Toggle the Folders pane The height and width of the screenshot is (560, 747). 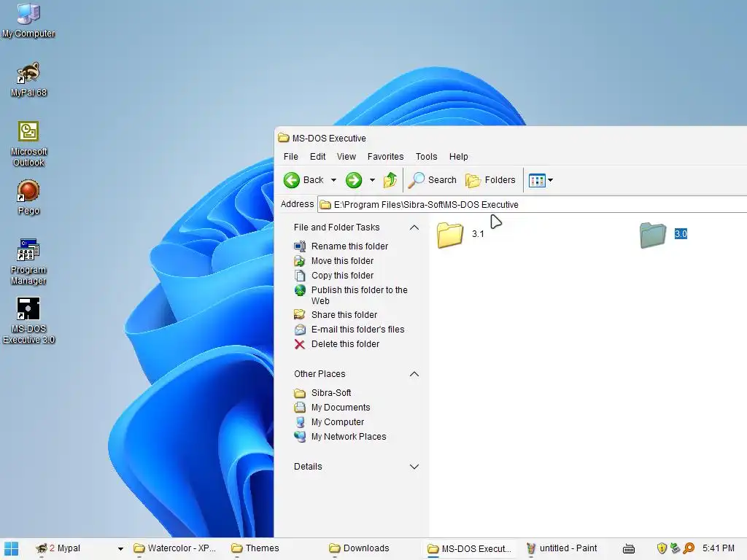point(490,180)
